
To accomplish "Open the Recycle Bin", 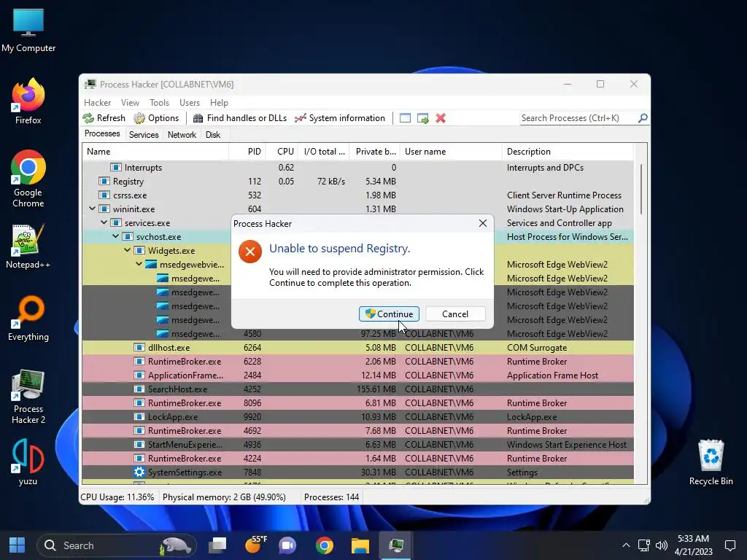I will (711, 462).
